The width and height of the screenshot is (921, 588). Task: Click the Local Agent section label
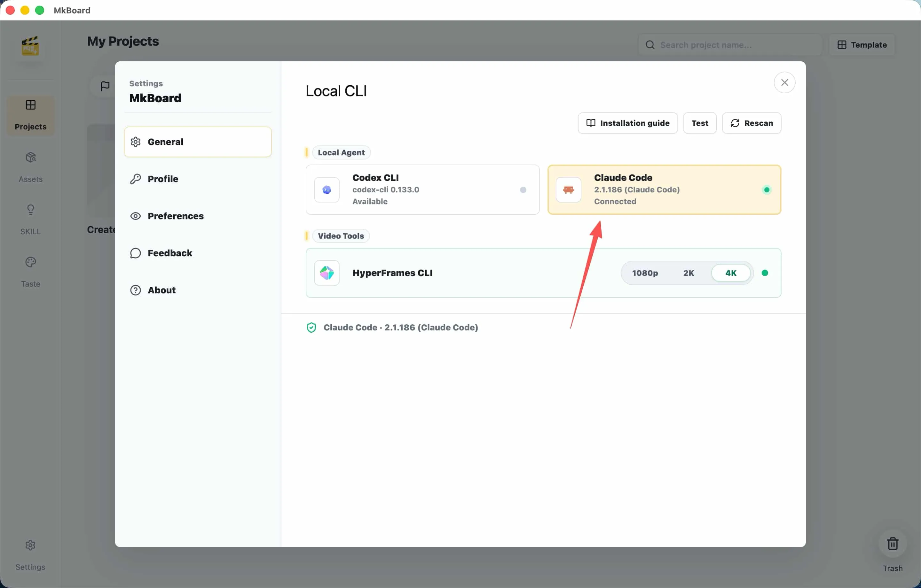(341, 152)
